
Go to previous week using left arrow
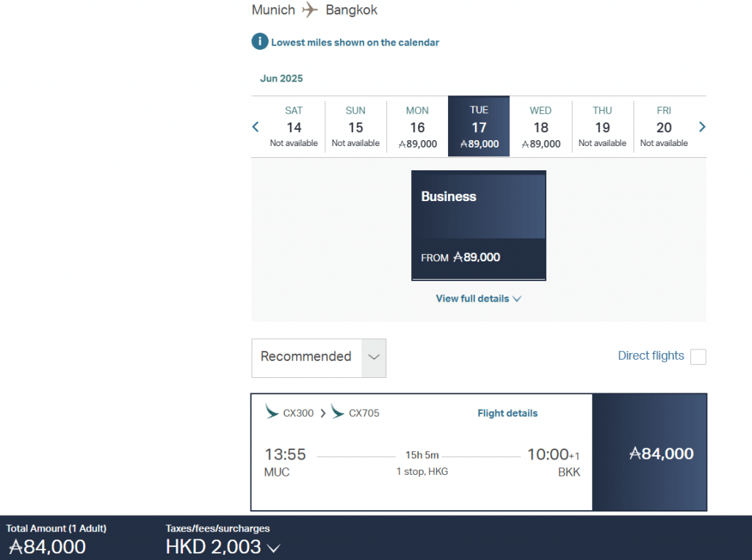tap(256, 127)
